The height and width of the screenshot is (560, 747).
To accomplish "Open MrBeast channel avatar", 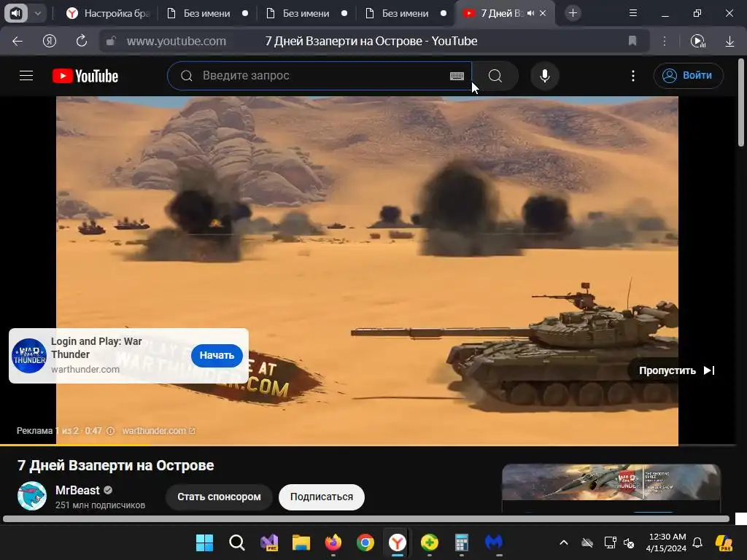I will pos(32,496).
